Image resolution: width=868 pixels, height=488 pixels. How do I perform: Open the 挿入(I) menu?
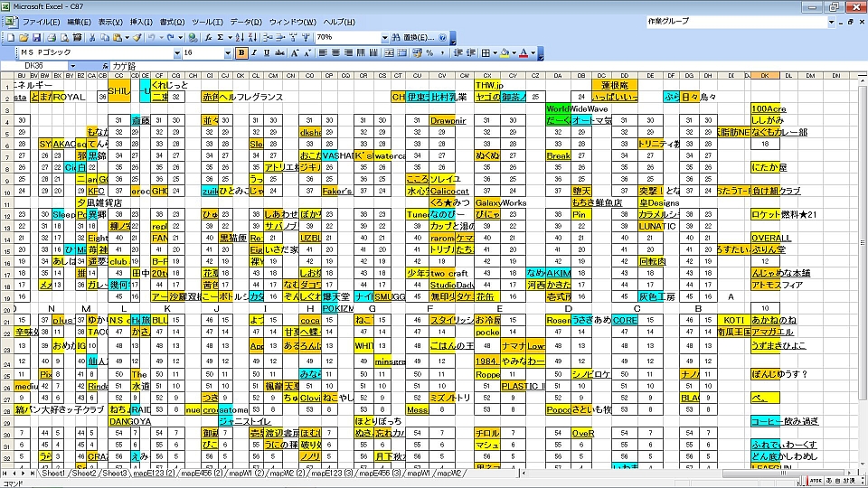click(141, 22)
